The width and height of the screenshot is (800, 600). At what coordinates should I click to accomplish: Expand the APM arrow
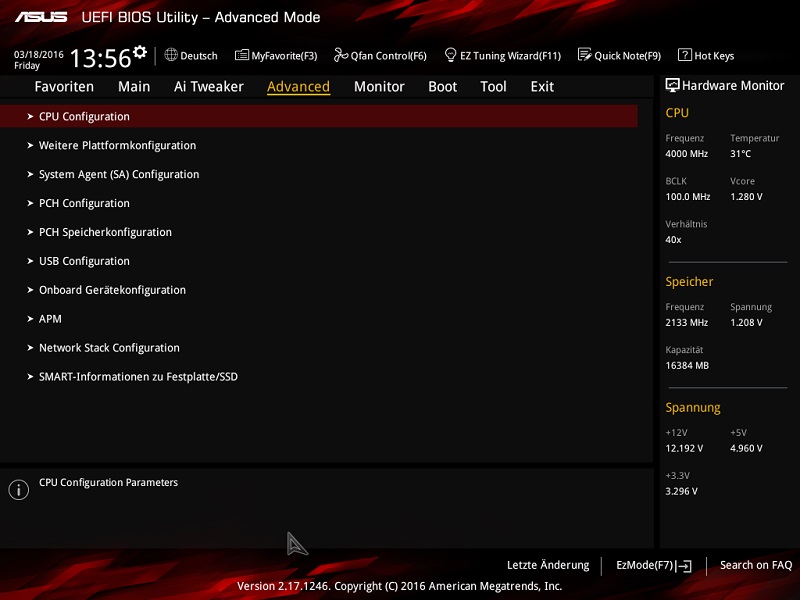pos(30,319)
